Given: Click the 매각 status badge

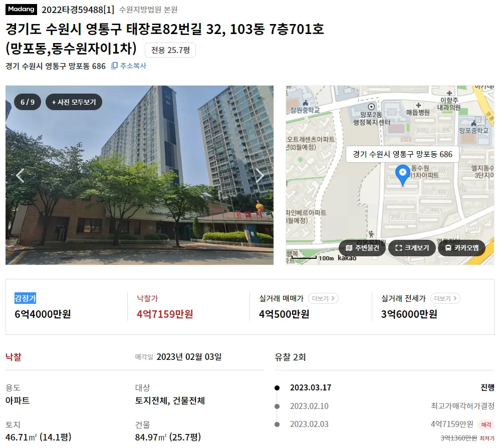Looking at the screenshot, I should click(x=486, y=424).
